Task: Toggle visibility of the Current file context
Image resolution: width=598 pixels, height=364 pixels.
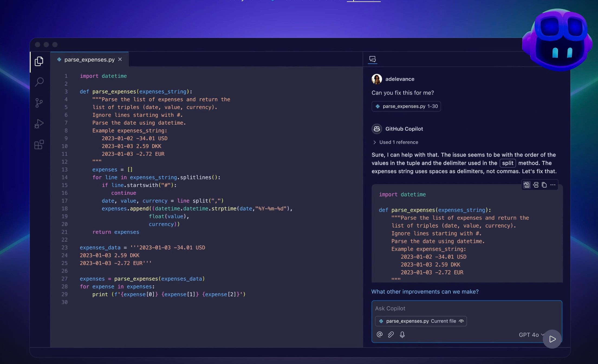Action: 461,321
